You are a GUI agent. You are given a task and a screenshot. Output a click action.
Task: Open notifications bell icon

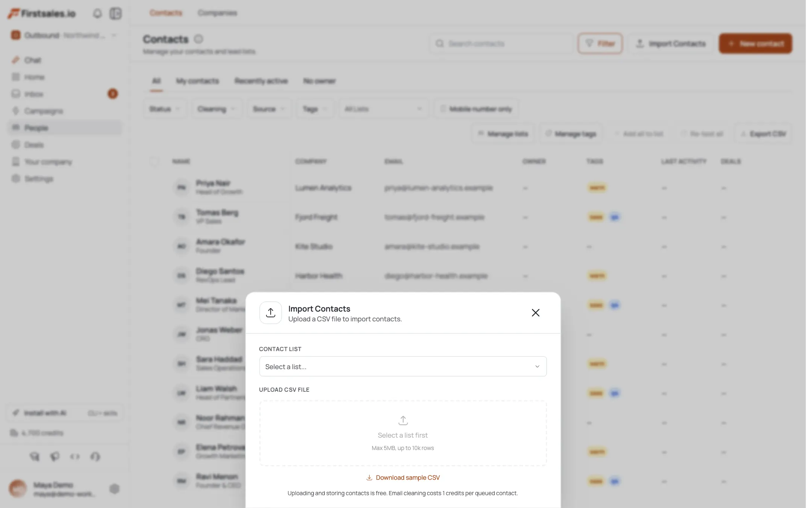click(97, 14)
